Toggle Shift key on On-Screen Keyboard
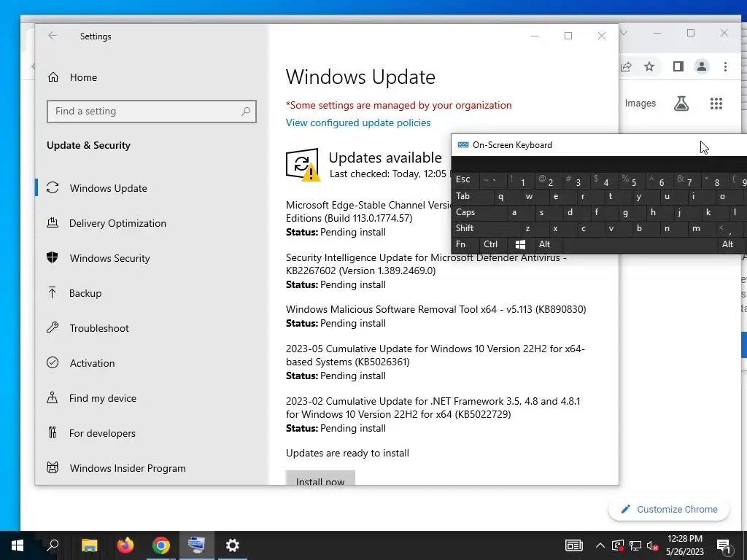Screen dimensions: 747x560 [486, 228]
